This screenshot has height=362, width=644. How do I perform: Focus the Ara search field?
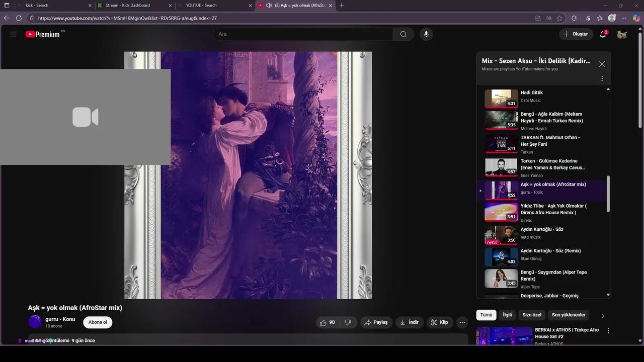[x=303, y=34]
